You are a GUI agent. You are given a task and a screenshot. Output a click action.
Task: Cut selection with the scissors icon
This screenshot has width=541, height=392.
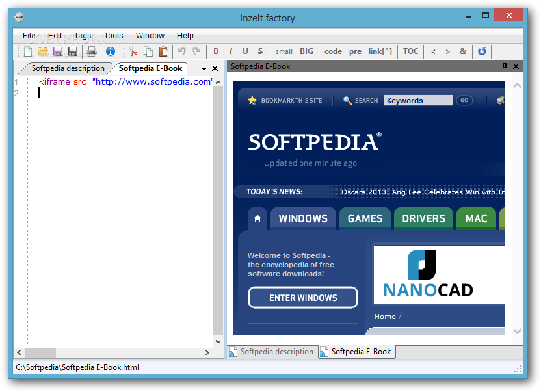point(133,51)
